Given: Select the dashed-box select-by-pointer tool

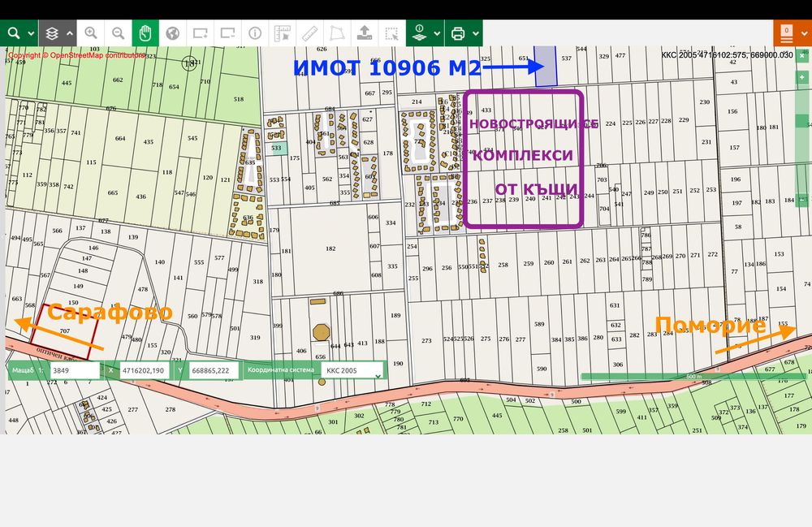Looking at the screenshot, I should (392, 33).
